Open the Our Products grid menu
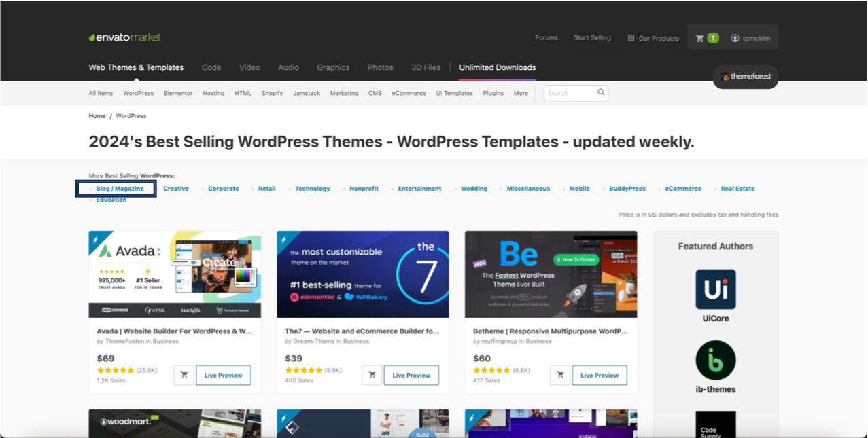Image resolution: width=868 pixels, height=438 pixels. click(x=653, y=38)
